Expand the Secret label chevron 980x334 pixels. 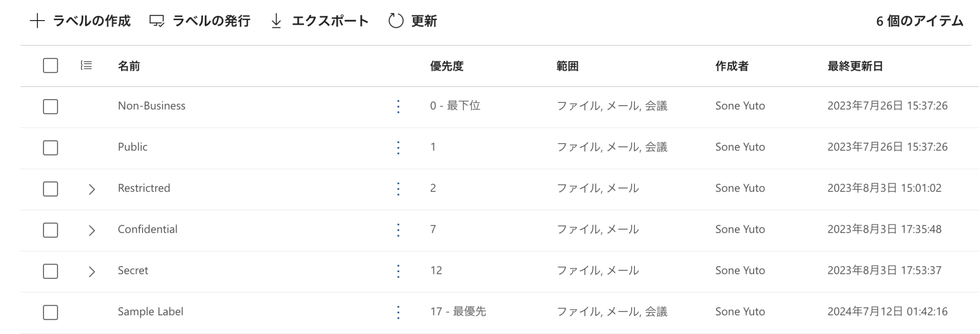92,271
